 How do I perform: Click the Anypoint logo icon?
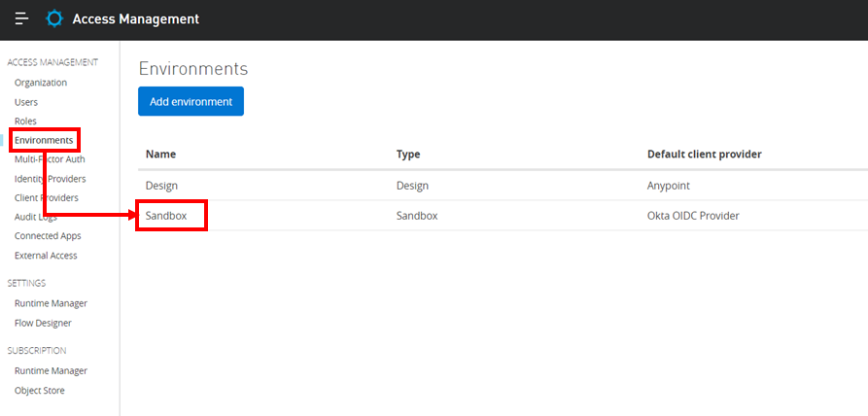pos(54,19)
